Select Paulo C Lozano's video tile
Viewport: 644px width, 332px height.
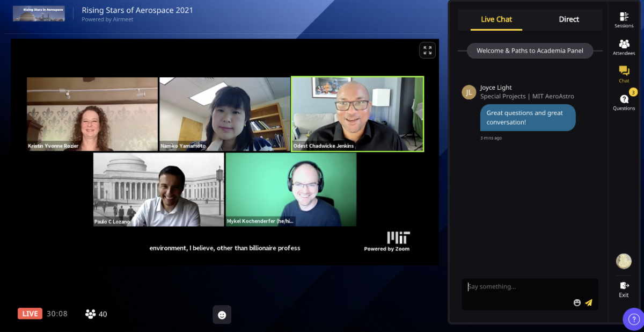159,190
